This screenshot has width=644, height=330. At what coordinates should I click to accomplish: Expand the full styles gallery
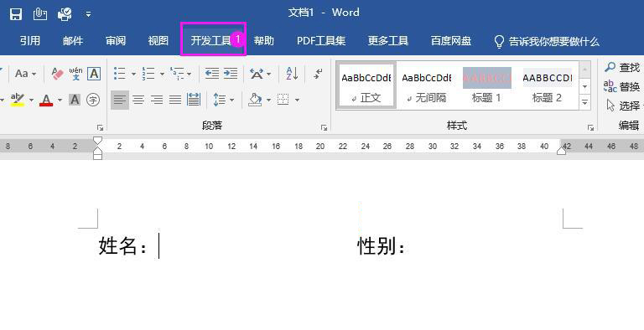(584, 102)
